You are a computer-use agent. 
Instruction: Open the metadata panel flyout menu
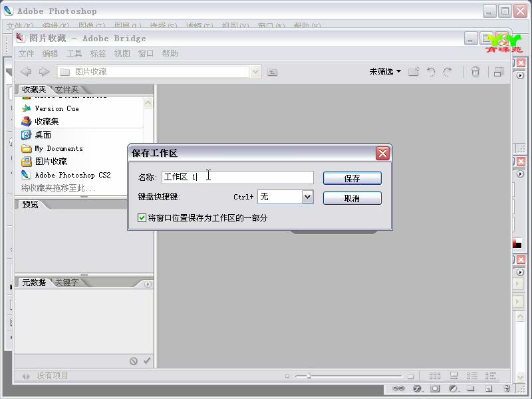coord(147,285)
